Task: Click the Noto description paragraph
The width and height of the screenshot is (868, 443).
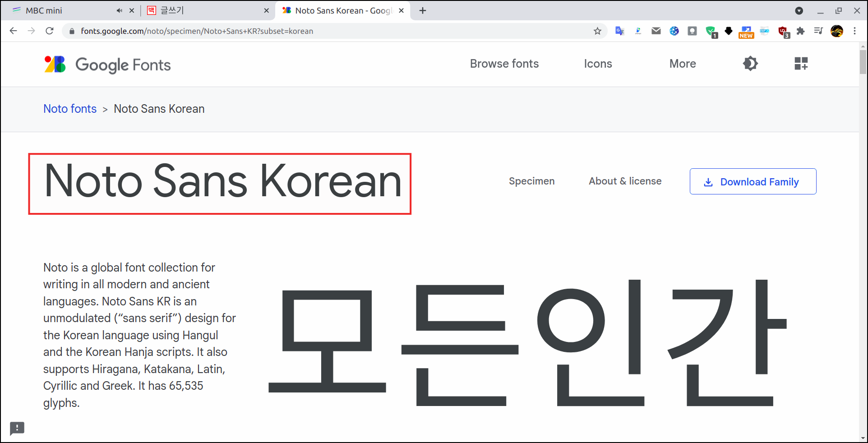Action: (139, 335)
